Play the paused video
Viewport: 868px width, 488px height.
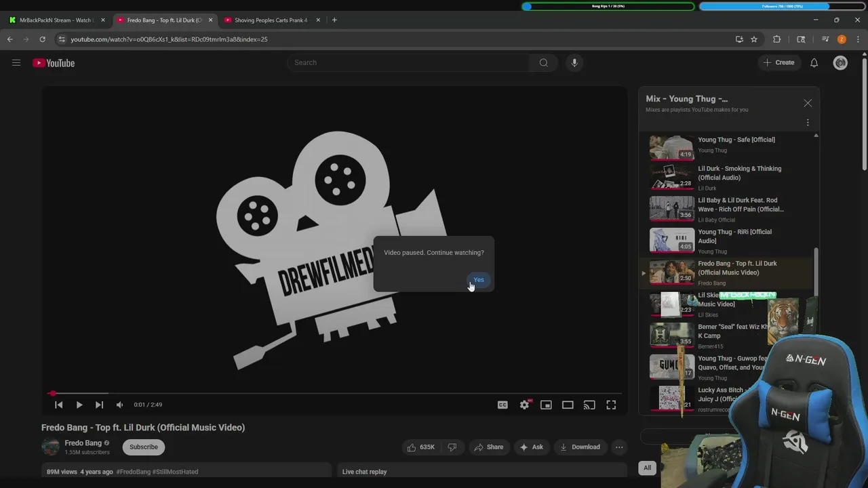click(x=79, y=405)
